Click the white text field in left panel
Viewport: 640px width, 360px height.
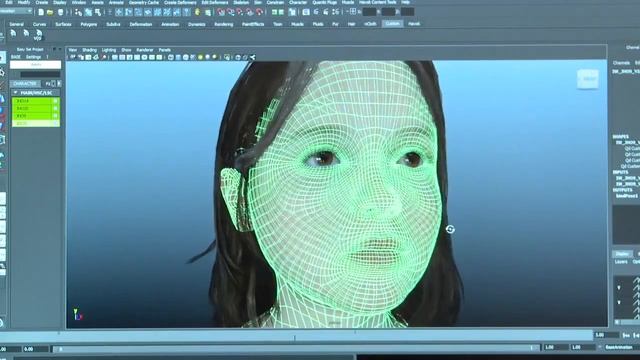(x=36, y=64)
